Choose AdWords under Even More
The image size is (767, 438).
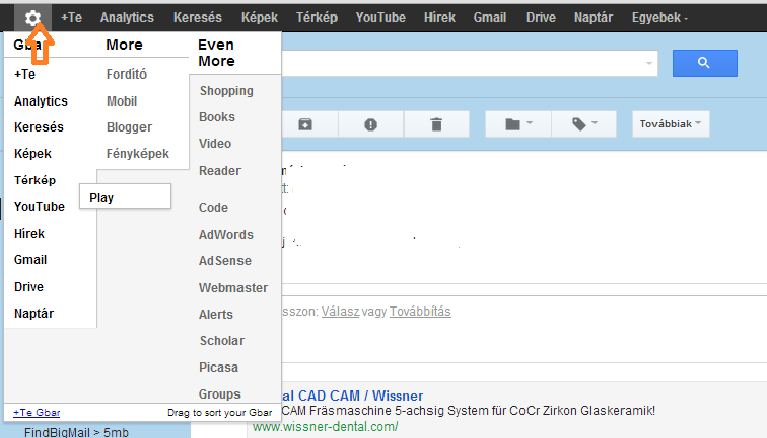(x=226, y=234)
